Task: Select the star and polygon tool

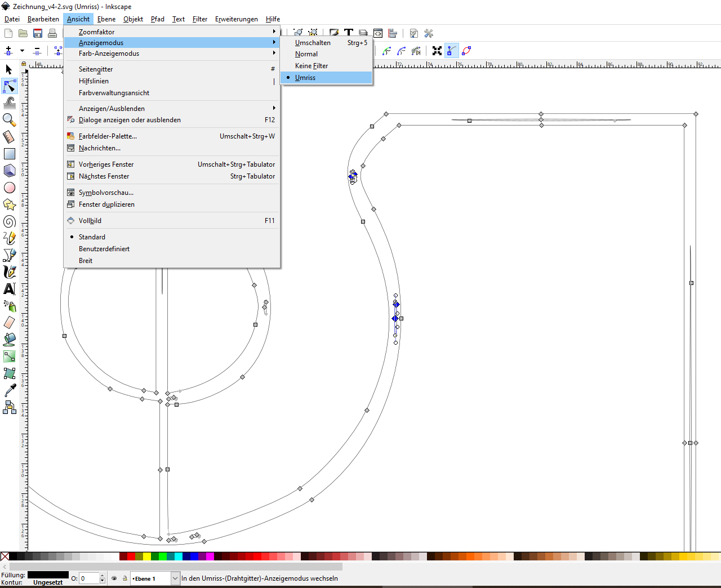Action: click(9, 204)
